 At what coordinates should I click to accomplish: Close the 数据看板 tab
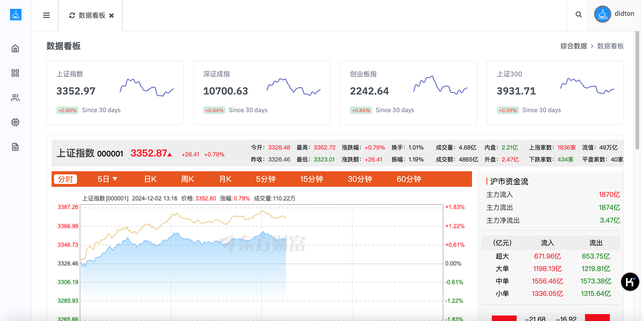pos(112,16)
